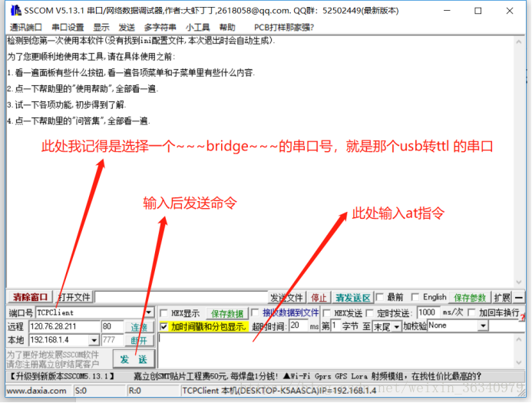
Task: Click the remote port 80 field
Action: coord(112,327)
